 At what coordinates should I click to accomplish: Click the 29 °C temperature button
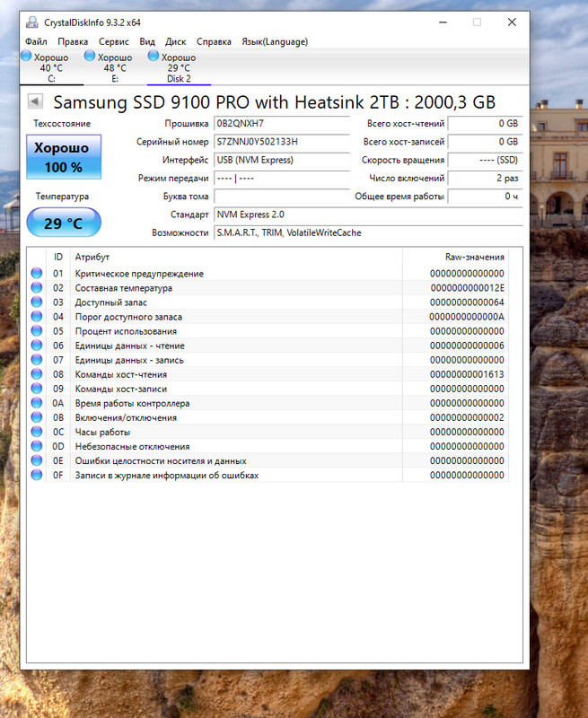point(64,223)
